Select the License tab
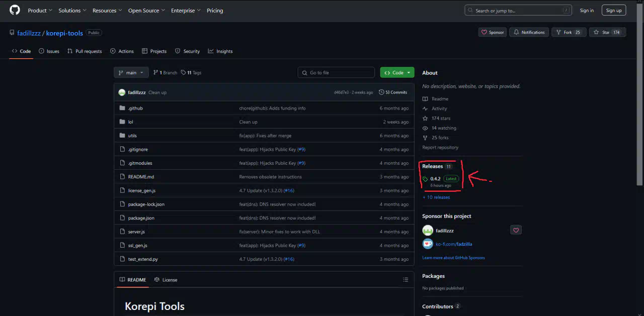644x316 pixels. tap(166, 280)
